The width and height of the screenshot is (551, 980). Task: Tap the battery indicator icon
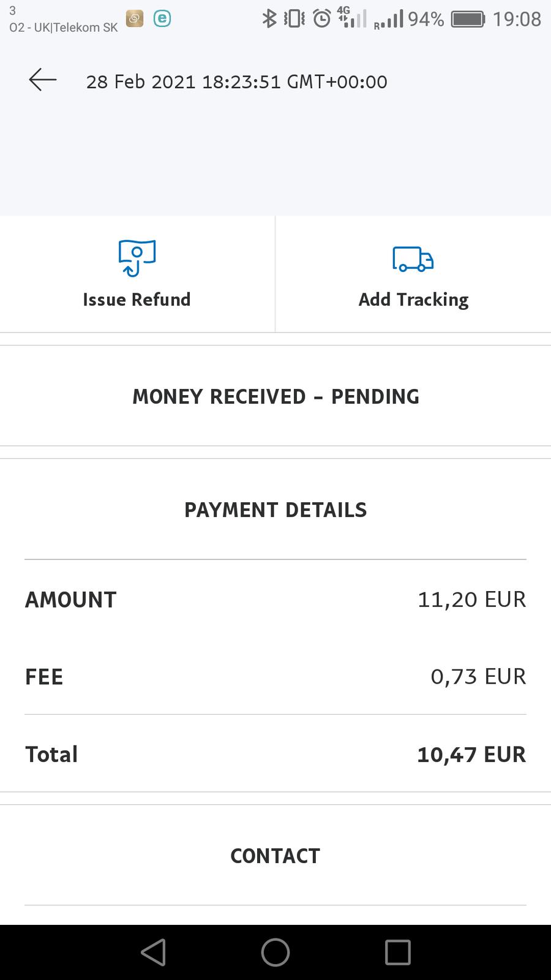468,19
